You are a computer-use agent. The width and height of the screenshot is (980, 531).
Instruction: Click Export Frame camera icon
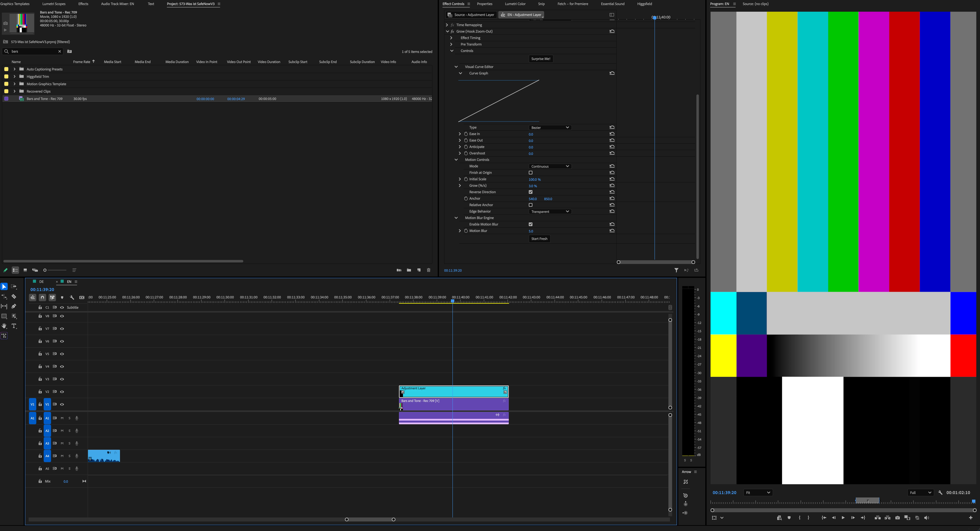point(897,518)
